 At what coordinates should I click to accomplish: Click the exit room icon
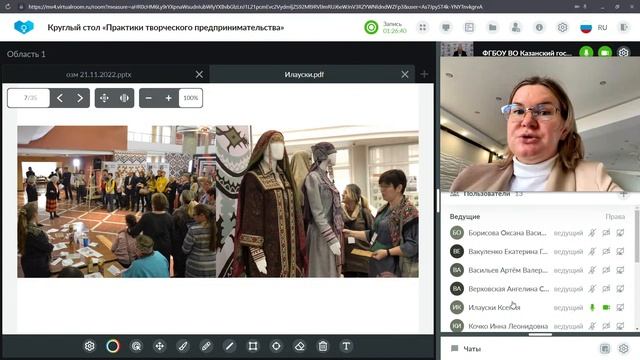[624, 27]
